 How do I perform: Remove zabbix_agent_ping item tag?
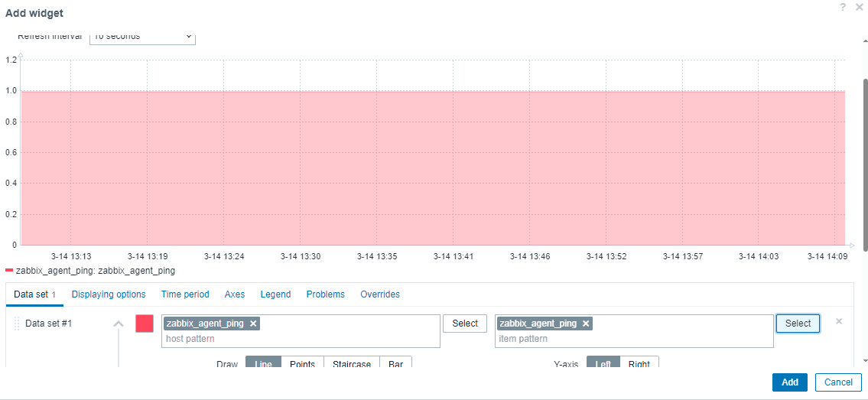pyautogui.click(x=586, y=324)
